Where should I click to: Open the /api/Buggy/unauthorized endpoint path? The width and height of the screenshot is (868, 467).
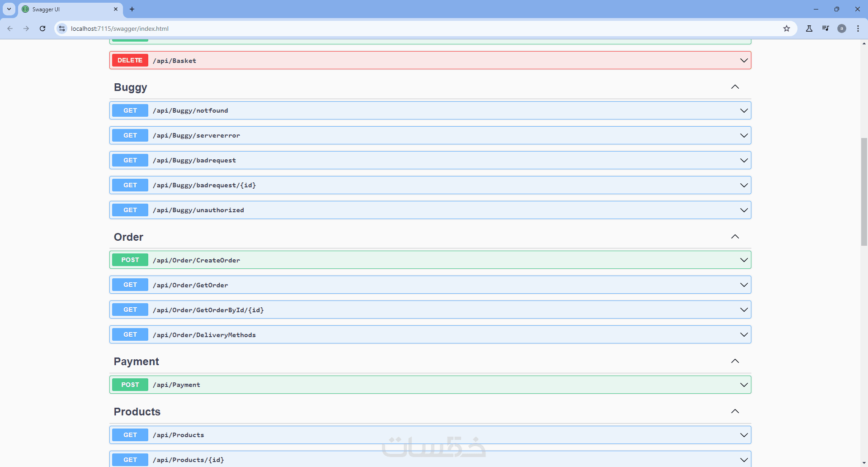[x=198, y=210]
